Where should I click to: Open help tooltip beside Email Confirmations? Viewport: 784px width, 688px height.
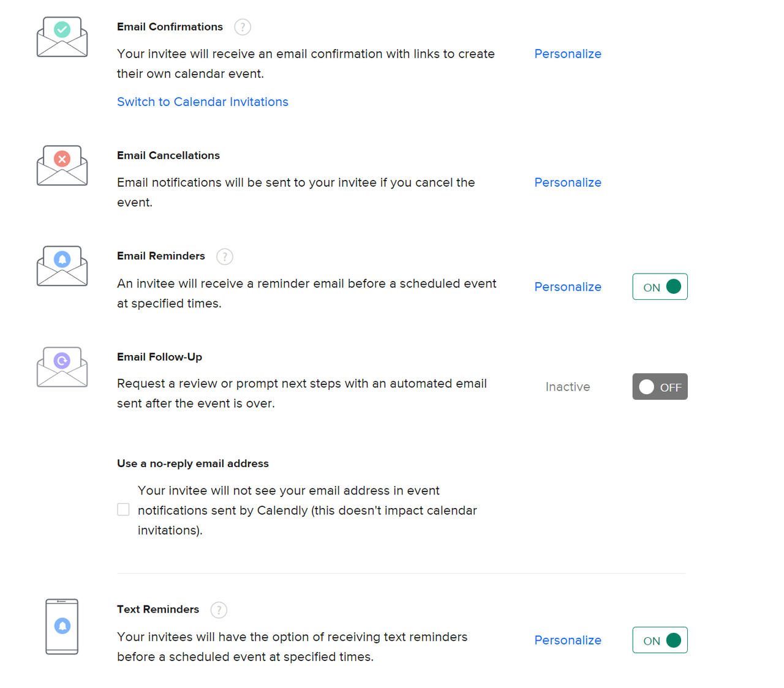(243, 27)
